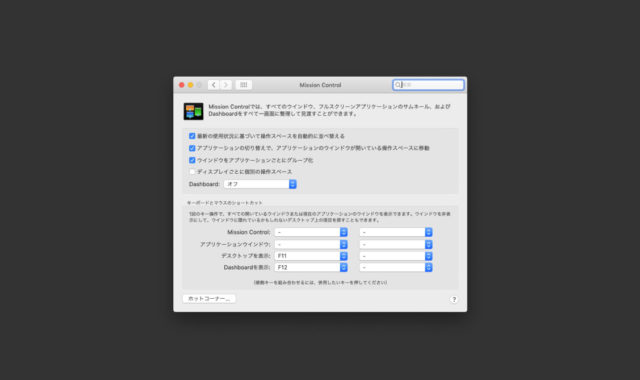Open the Mission Control keyboard shortcut dropdown
640x380 pixels.
pos(311,232)
